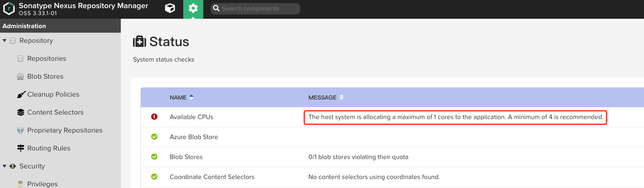Select Proprietary Repositories menu entry

[65, 130]
